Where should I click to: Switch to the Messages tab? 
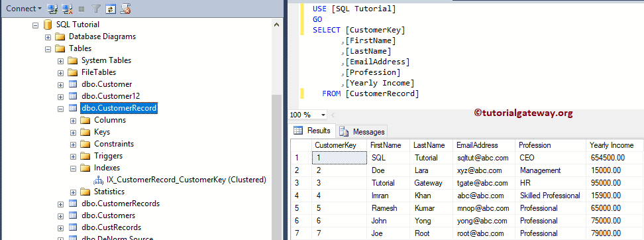point(362,131)
